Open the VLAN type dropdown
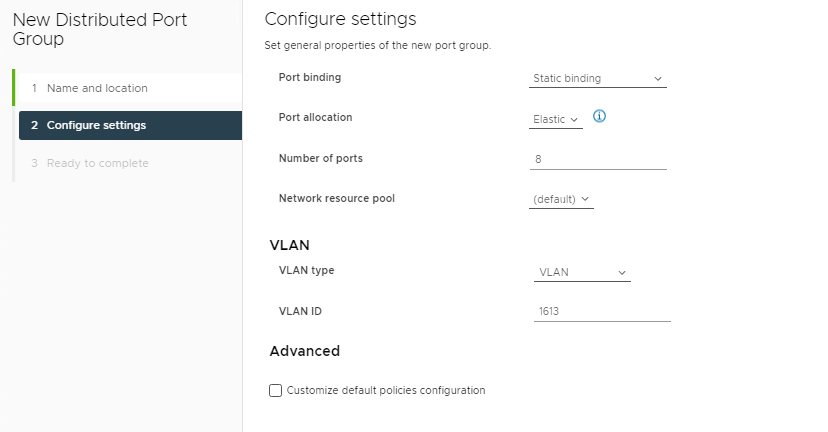Viewport: 828px width, 432px height. tap(582, 272)
